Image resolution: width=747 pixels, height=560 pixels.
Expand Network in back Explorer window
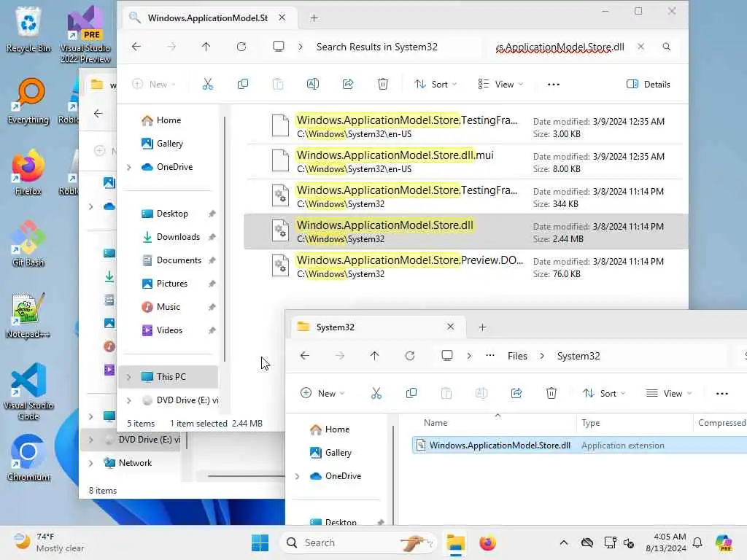[x=90, y=463]
